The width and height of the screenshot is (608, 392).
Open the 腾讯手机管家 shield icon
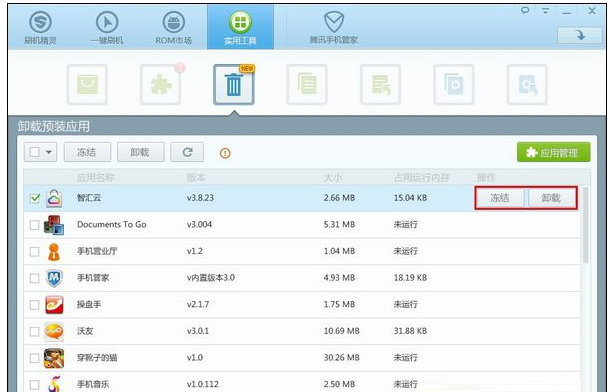click(x=334, y=22)
